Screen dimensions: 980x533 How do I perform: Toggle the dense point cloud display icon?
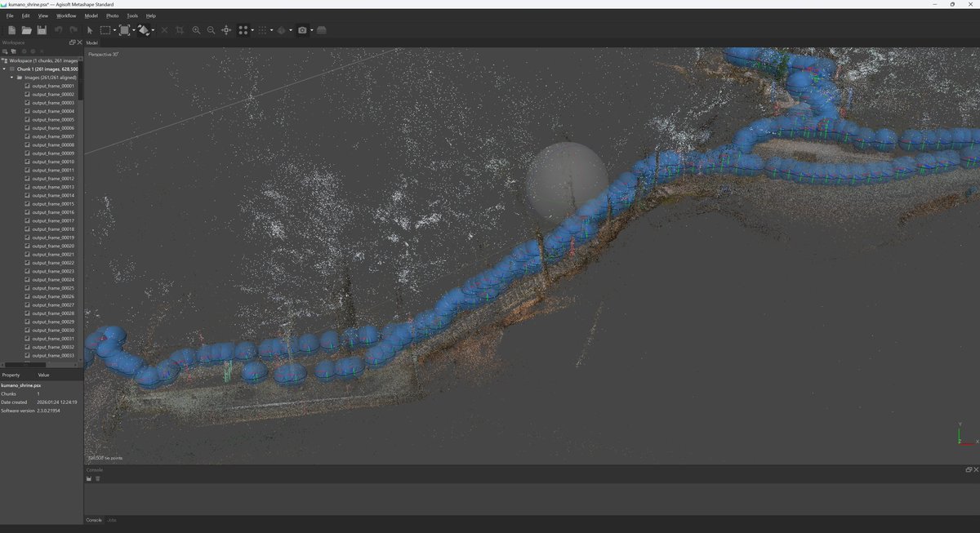(262, 30)
